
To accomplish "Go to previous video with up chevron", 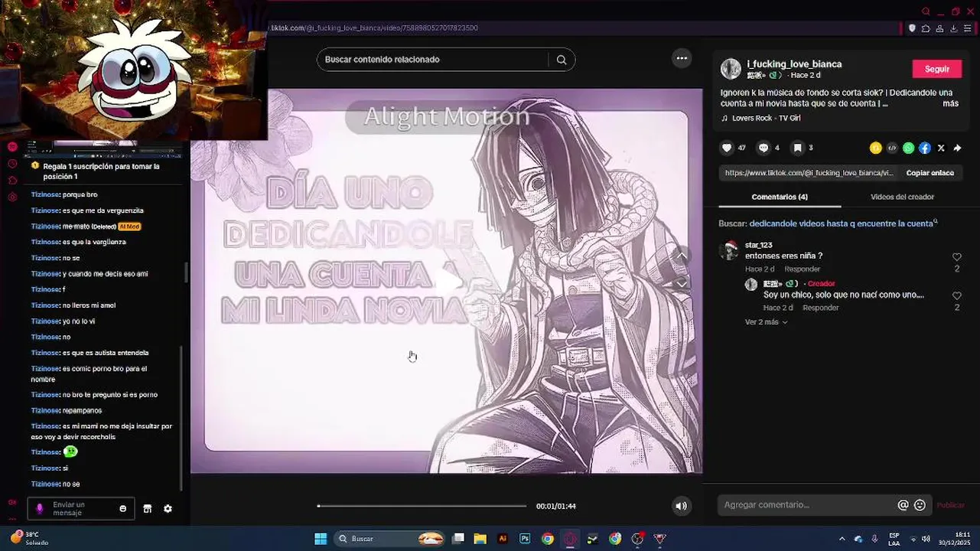I will point(682,256).
